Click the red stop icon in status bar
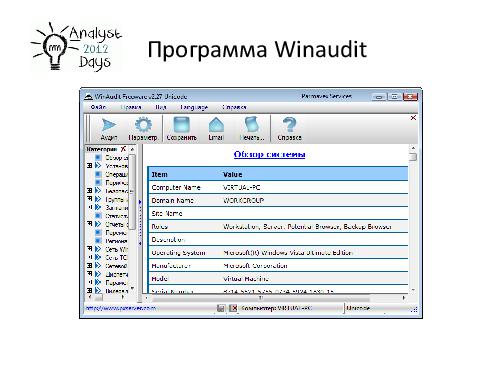The image size is (500, 375). pyautogui.click(x=233, y=308)
